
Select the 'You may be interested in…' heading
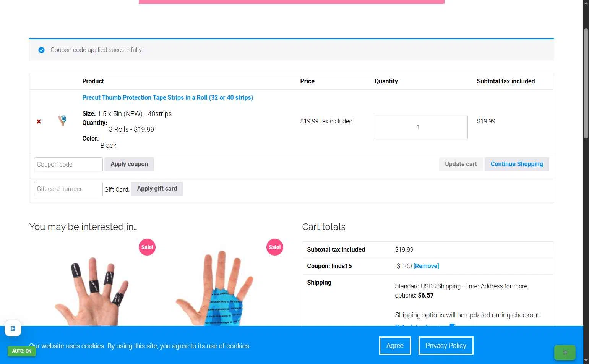click(x=83, y=227)
